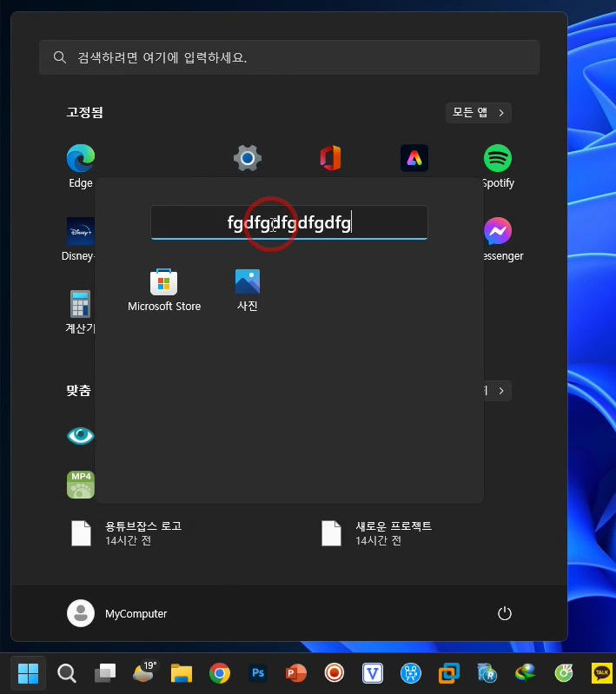Open the 계산기 calculator app
Viewport: 616px width, 694px height.
[80, 304]
